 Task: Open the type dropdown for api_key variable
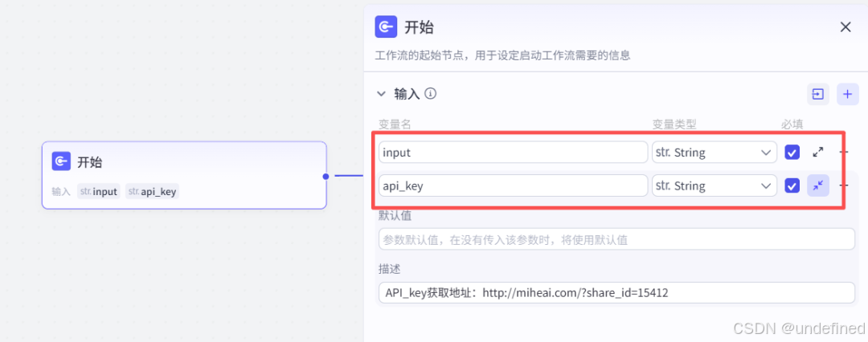click(714, 185)
